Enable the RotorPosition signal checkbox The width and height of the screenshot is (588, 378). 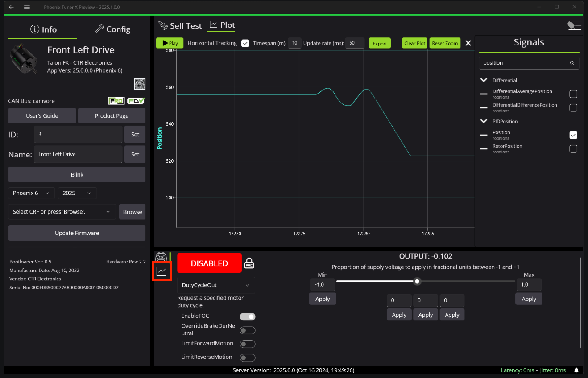573,149
